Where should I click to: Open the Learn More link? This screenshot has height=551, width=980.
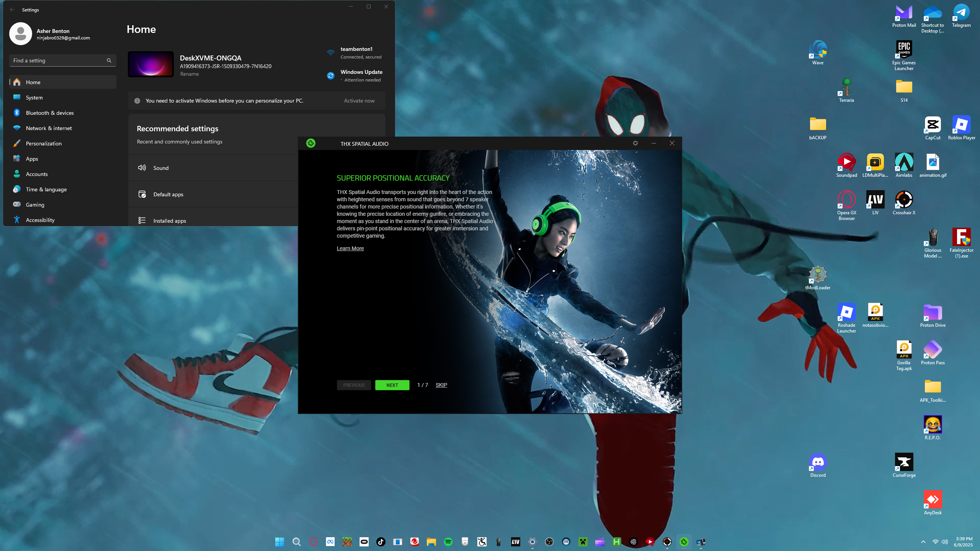tap(350, 248)
